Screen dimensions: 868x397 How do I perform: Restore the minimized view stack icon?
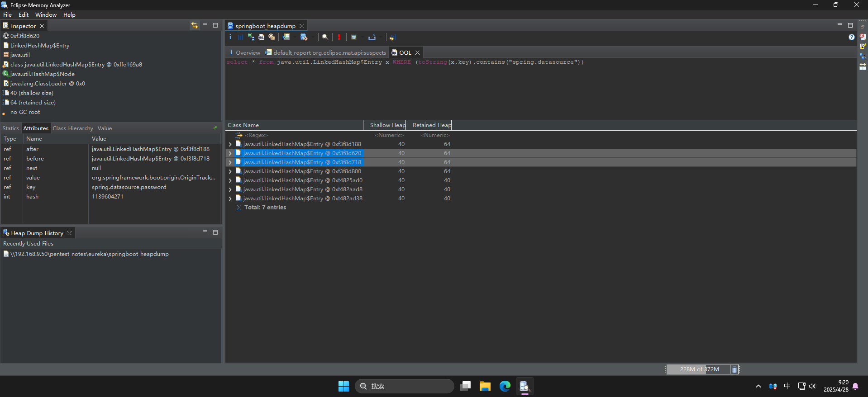pos(863,27)
